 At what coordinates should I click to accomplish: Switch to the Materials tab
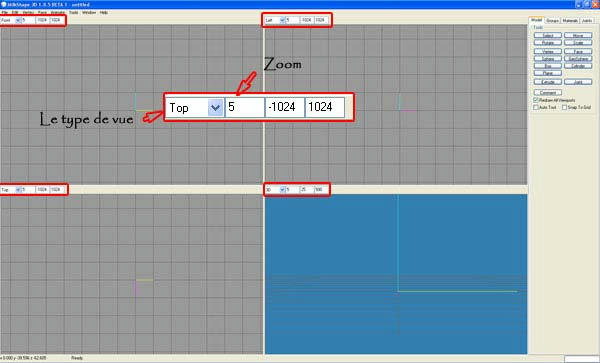pyautogui.click(x=570, y=21)
